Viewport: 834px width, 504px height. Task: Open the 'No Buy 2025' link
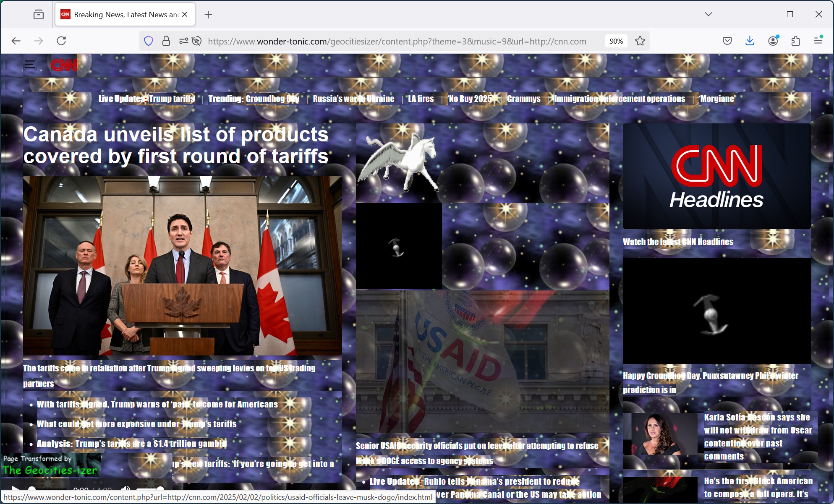tap(470, 99)
